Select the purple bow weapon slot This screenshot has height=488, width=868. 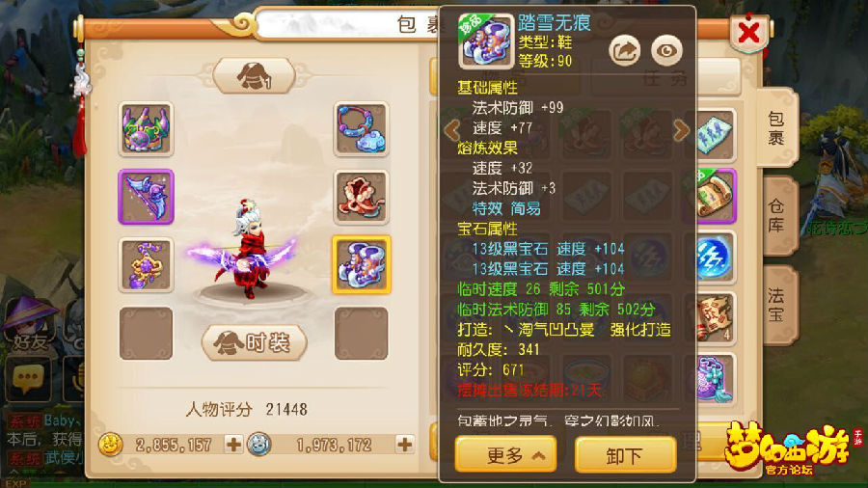147,197
